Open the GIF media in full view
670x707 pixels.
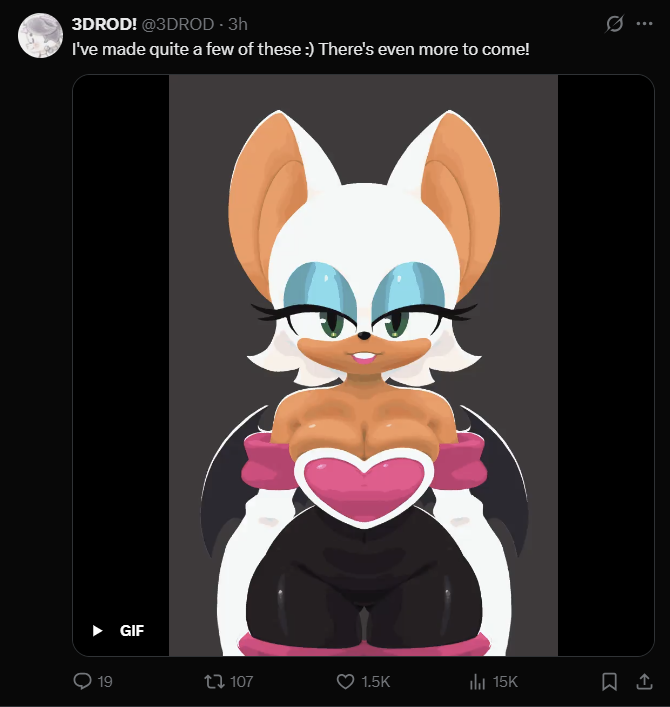[363, 365]
